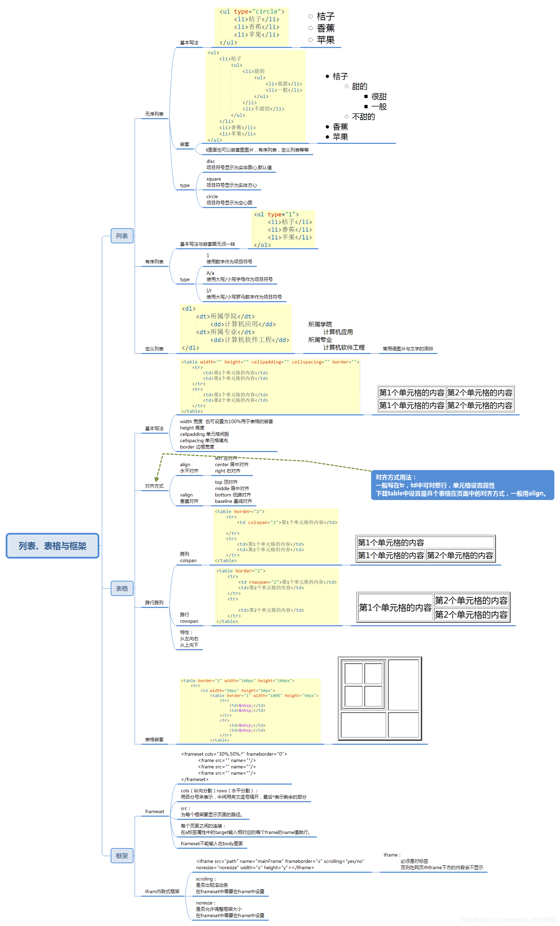560x926 pixels.
Task: Select the 框架 branch node
Action: 122,855
